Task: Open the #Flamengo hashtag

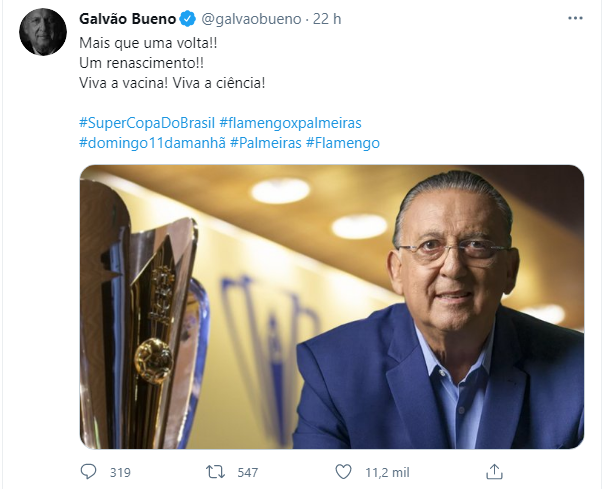Action: 343,143
